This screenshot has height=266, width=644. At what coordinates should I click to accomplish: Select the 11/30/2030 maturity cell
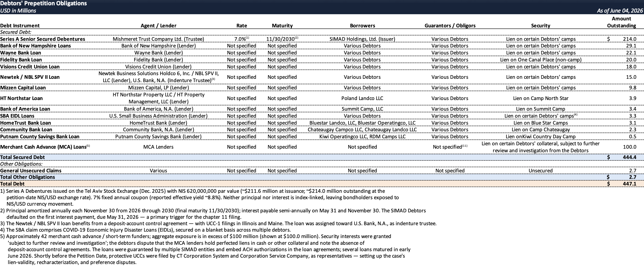[x=282, y=39]
